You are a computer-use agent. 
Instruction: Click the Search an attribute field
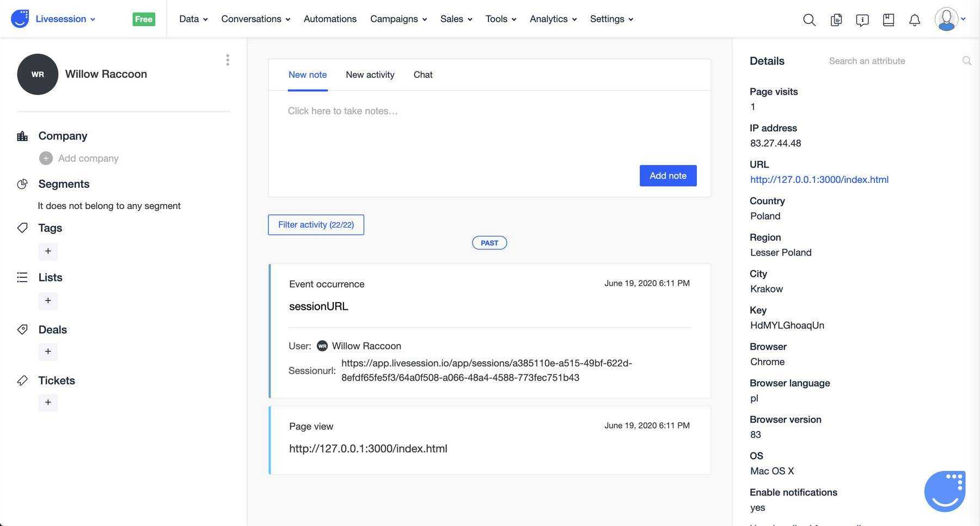[893, 61]
